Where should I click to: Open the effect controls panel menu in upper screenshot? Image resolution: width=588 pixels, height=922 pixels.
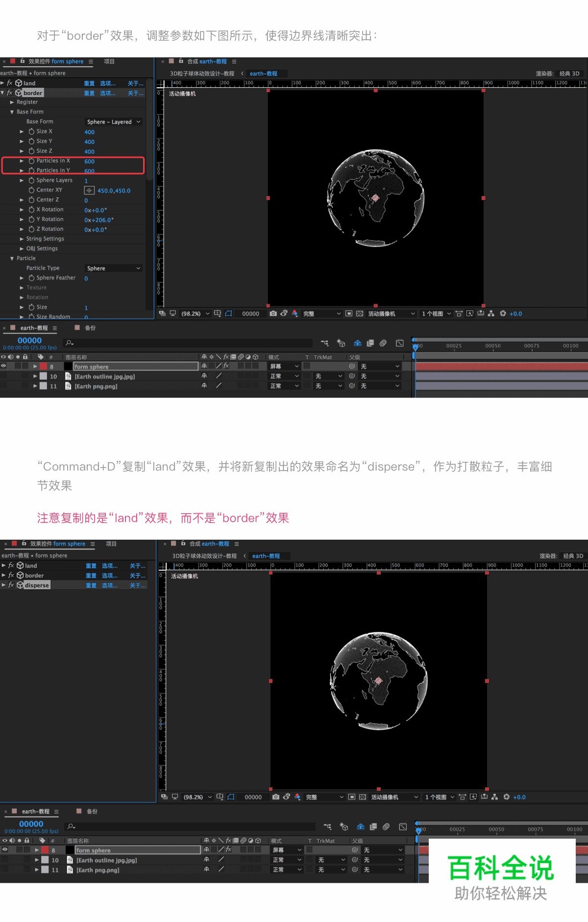[91, 62]
